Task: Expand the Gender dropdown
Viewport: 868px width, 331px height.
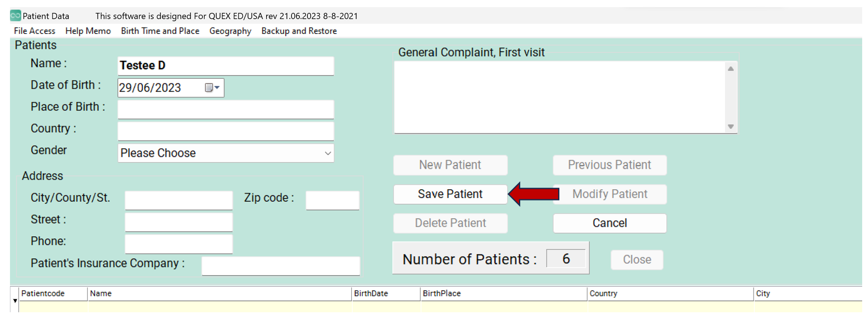Action: 328,153
